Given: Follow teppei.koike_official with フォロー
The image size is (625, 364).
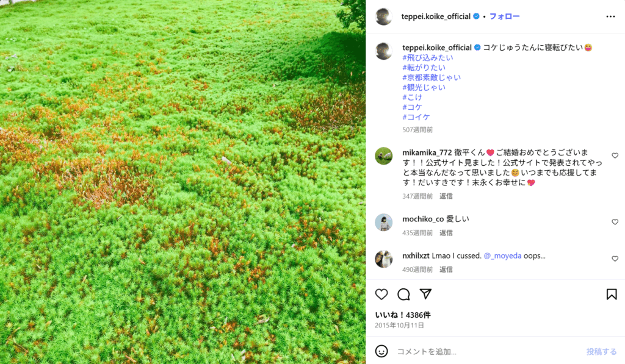Looking at the screenshot, I should tap(504, 16).
